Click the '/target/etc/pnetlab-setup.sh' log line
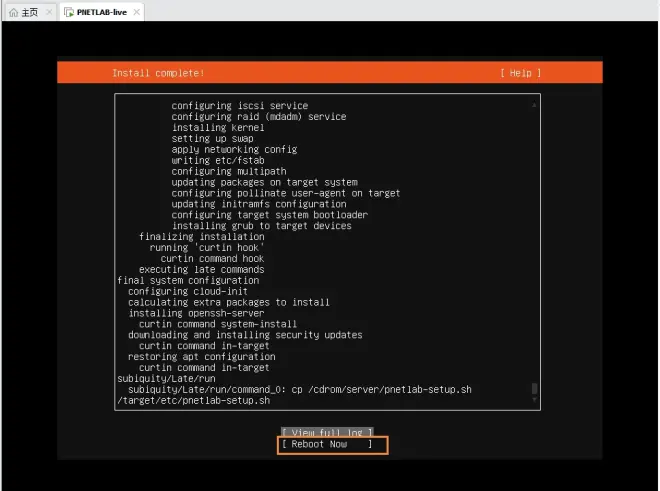 (194, 401)
